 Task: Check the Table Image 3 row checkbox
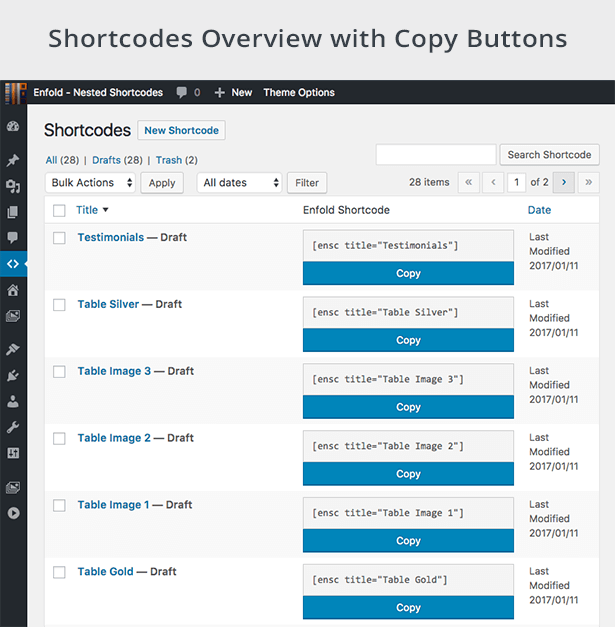pyautogui.click(x=59, y=371)
